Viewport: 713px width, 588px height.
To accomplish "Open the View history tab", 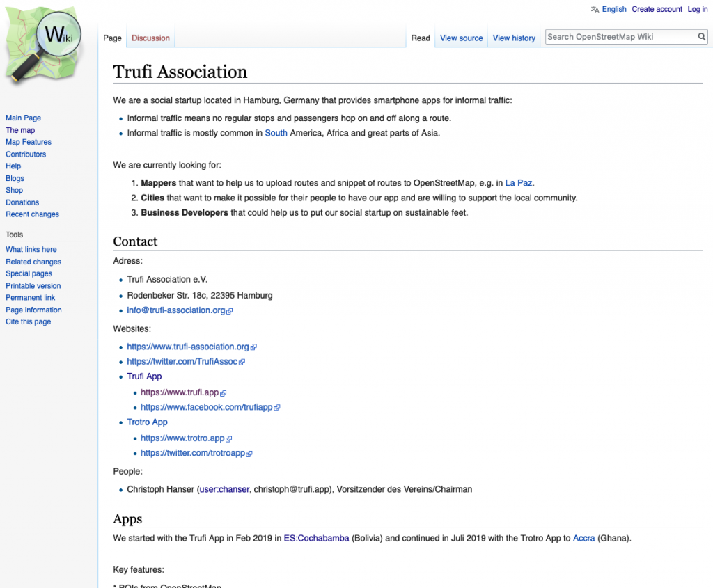I will (514, 38).
